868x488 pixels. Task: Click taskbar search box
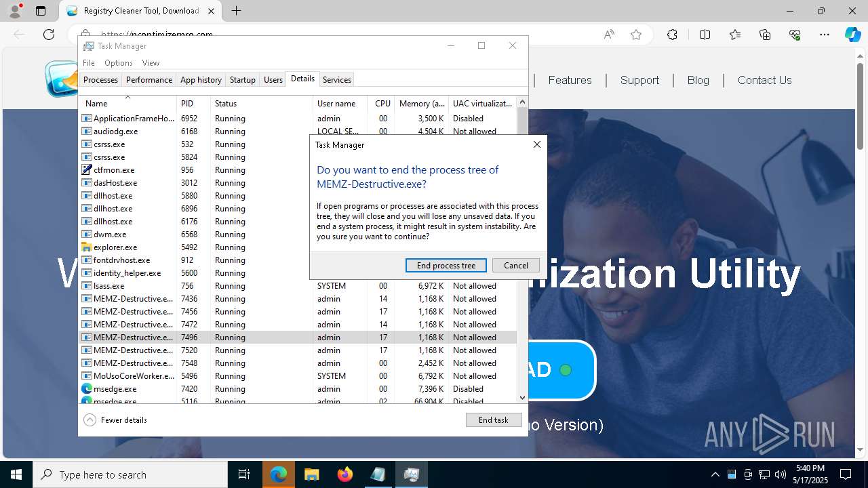click(130, 474)
